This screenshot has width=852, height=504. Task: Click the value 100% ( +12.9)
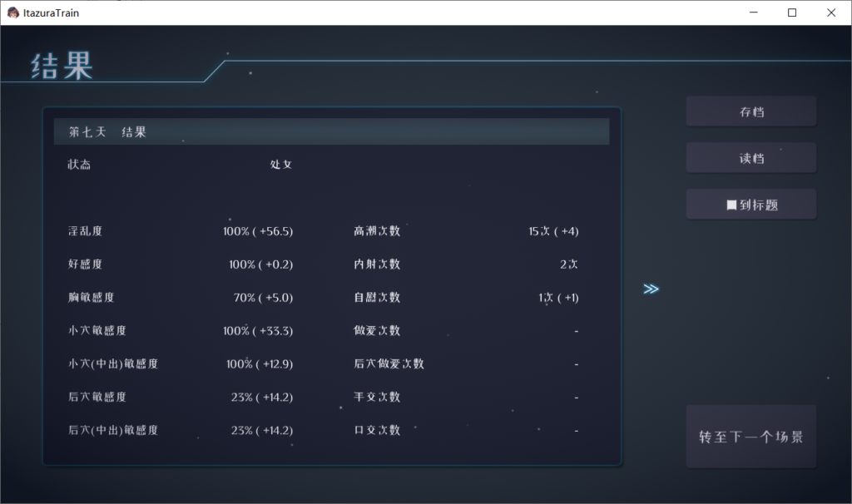point(260,364)
